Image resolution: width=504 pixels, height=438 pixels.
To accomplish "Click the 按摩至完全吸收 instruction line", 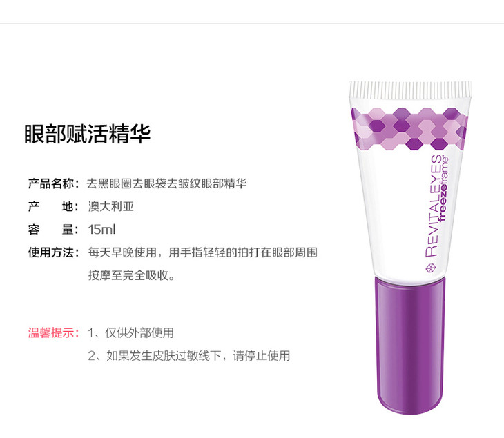I will click(x=131, y=275).
